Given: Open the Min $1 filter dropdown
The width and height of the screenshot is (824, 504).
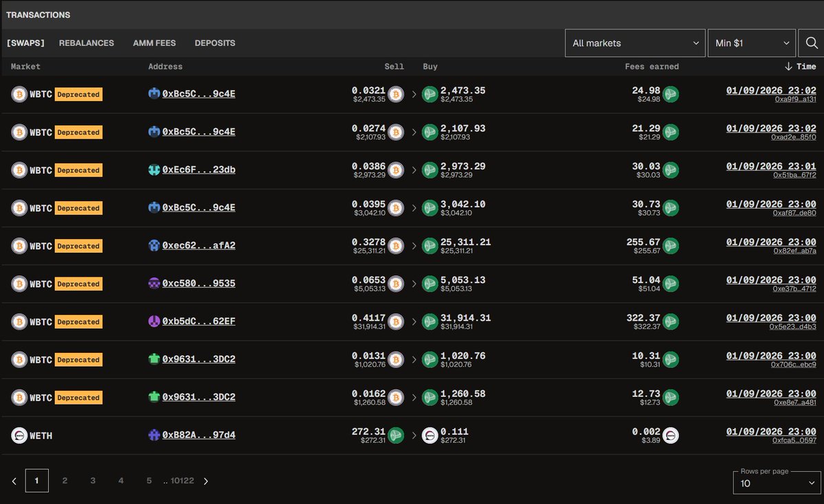Looking at the screenshot, I should [x=751, y=43].
